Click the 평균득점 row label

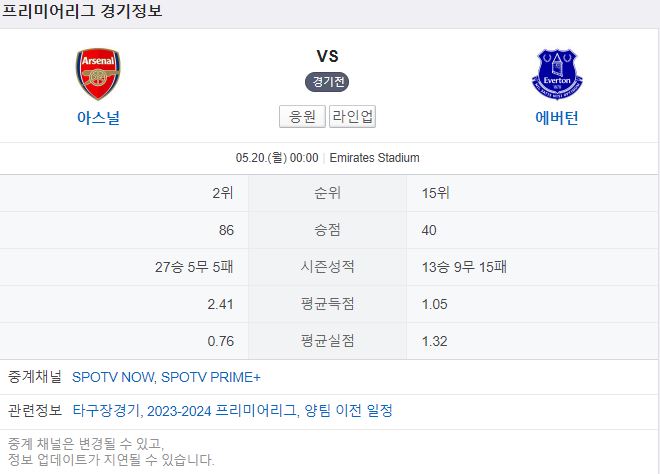(327, 304)
